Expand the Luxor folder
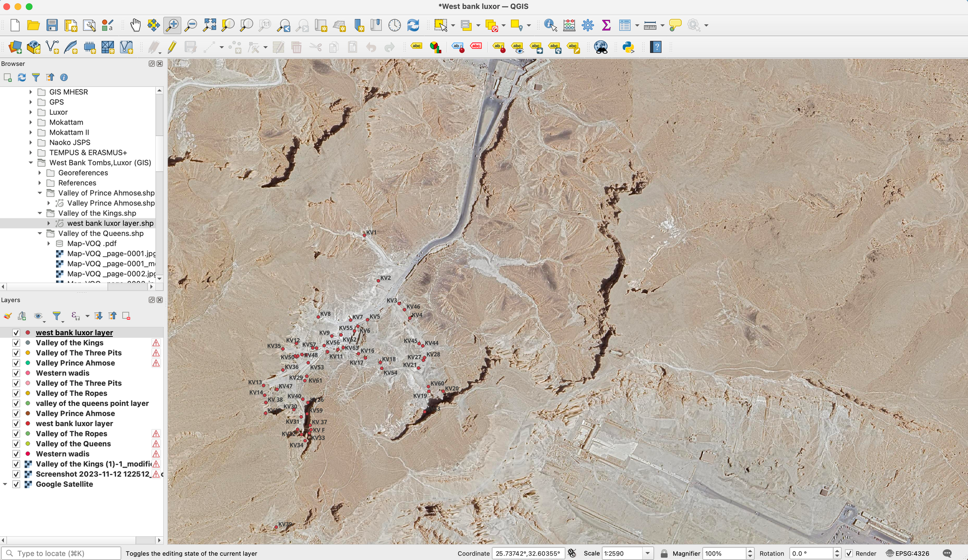 click(x=31, y=112)
